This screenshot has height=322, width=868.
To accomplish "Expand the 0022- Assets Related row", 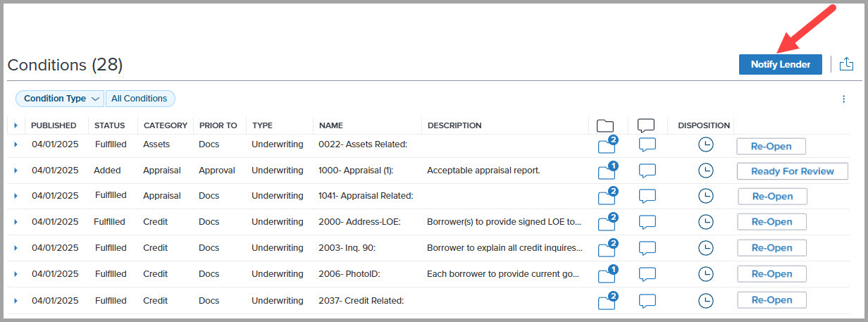I will [15, 144].
